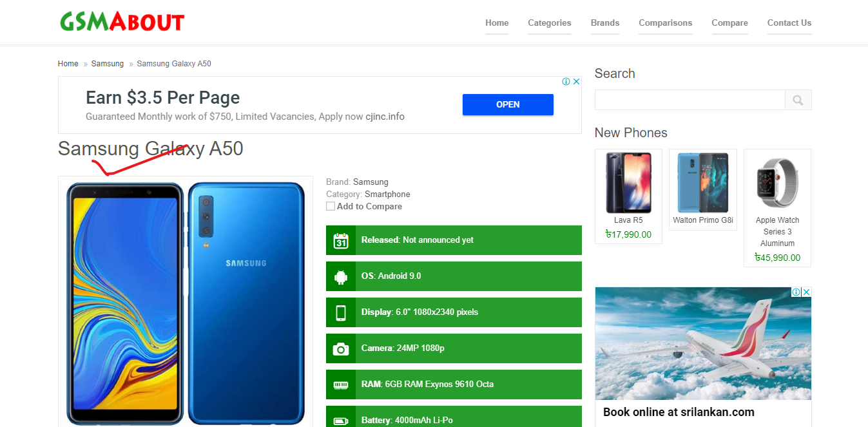Screen dimensions: 868x427
Task: Click the phone icon beside Display
Action: click(x=341, y=312)
